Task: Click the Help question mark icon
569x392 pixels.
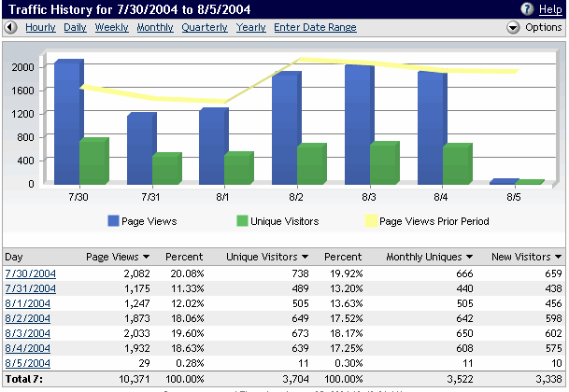Action: click(x=527, y=8)
